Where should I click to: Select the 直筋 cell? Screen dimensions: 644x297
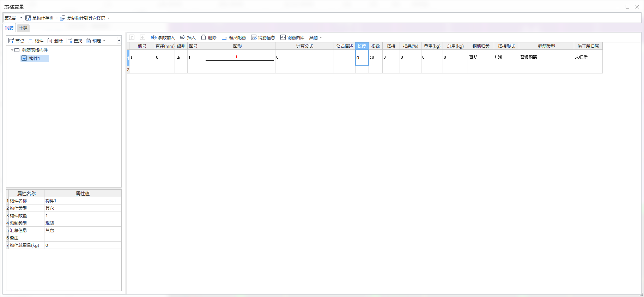[x=481, y=58]
